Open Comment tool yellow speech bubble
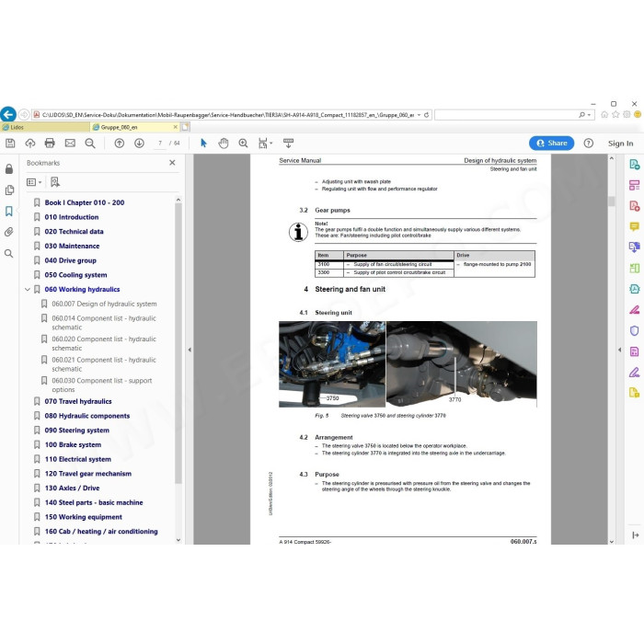This screenshot has width=644, height=644. [x=635, y=226]
